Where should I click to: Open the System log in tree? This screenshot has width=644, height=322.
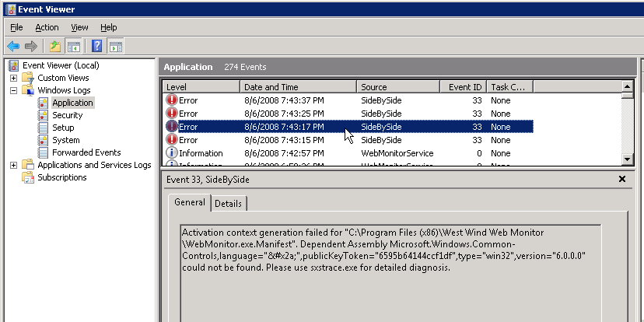pos(65,140)
